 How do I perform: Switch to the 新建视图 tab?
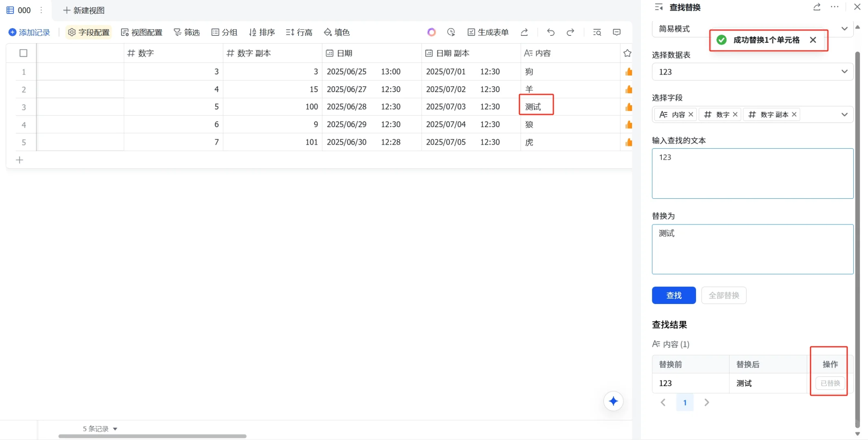click(x=84, y=10)
